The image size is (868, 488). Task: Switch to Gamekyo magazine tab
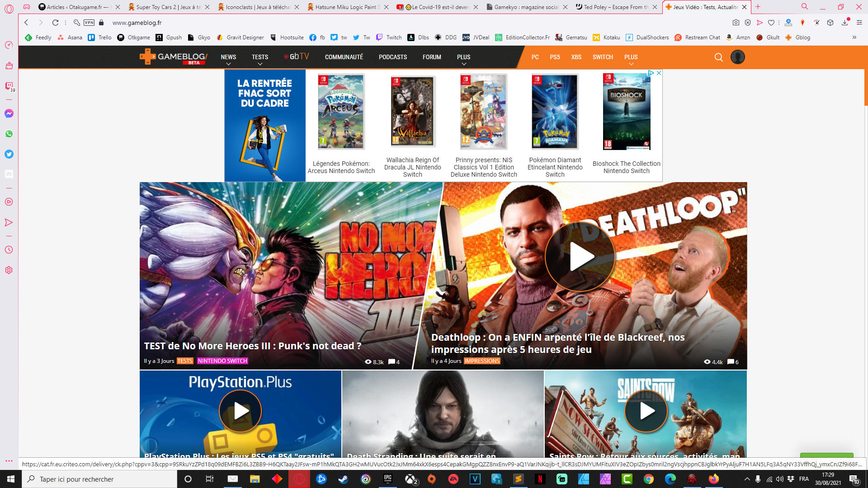526,7
